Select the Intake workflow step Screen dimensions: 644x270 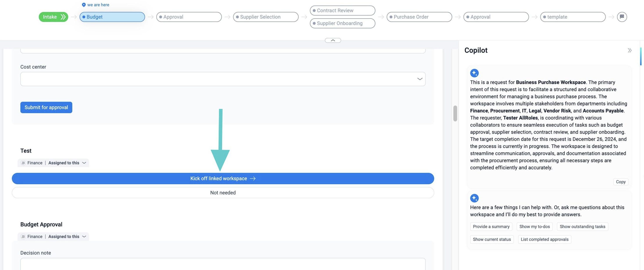[x=53, y=17]
